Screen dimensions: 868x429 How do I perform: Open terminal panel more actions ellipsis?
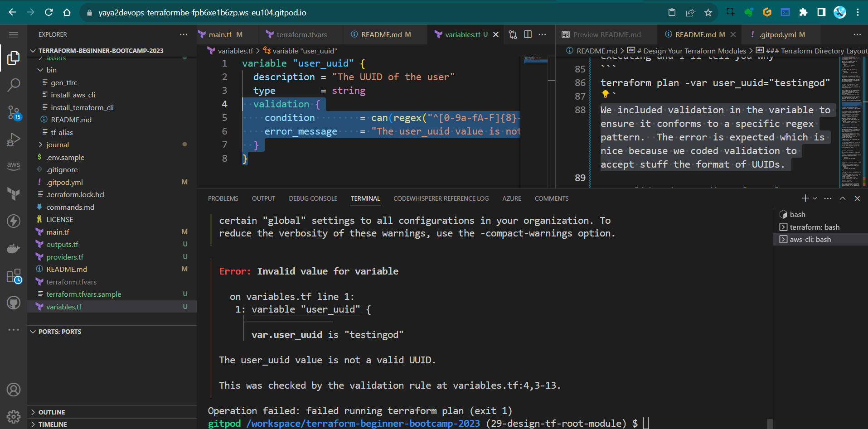pos(828,198)
